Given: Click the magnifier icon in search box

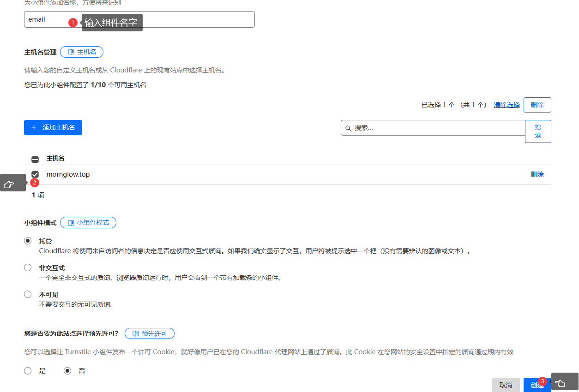Looking at the screenshot, I should click(x=349, y=128).
